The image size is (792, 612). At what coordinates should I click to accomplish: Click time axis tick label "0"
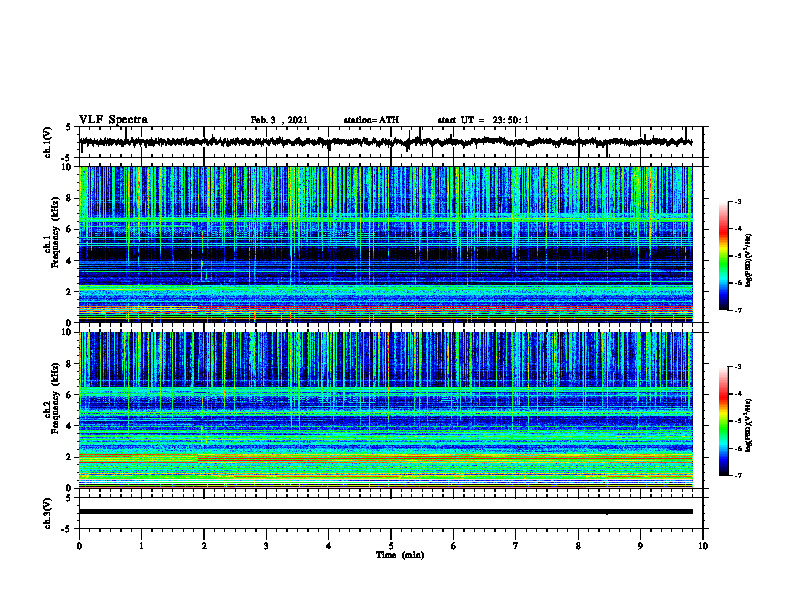tap(79, 546)
